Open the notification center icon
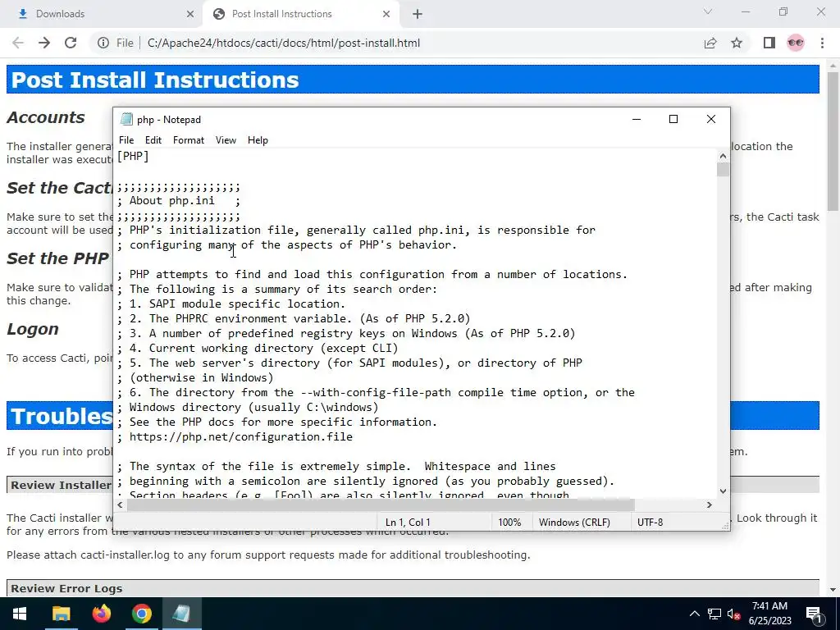This screenshot has width=840, height=630. [815, 614]
